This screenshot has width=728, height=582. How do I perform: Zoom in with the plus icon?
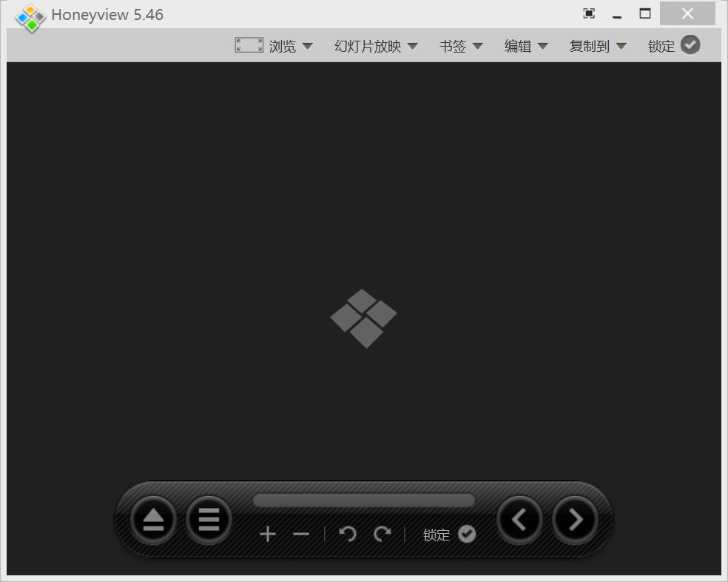tap(268, 535)
